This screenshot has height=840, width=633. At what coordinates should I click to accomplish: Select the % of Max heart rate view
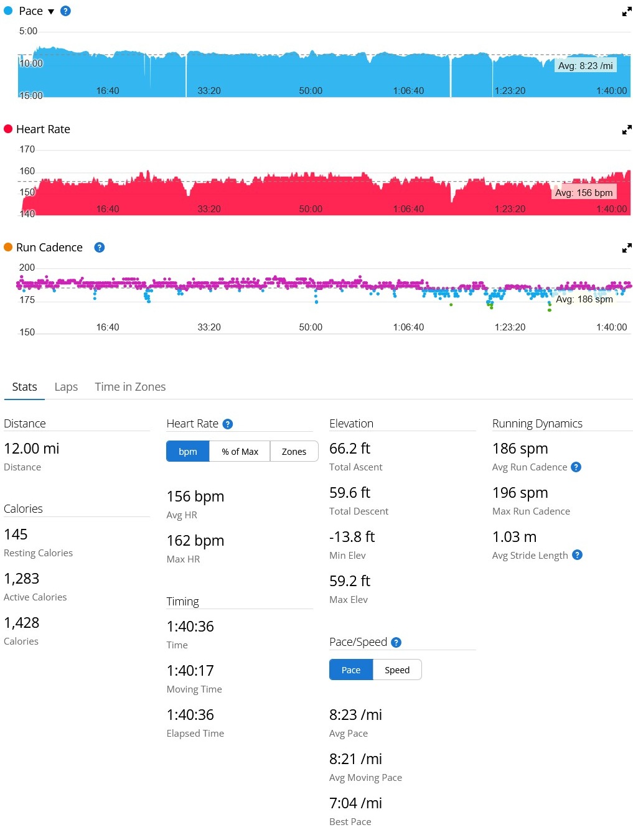[240, 452]
